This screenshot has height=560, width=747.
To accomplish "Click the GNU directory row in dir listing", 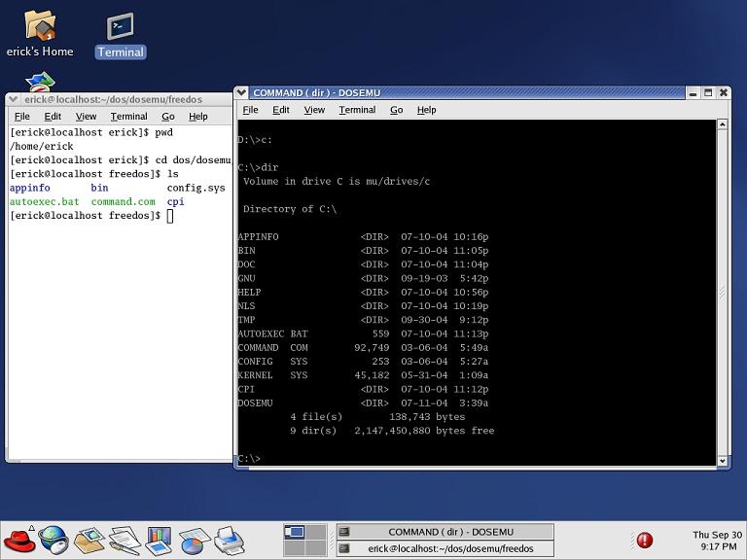I will point(363,279).
